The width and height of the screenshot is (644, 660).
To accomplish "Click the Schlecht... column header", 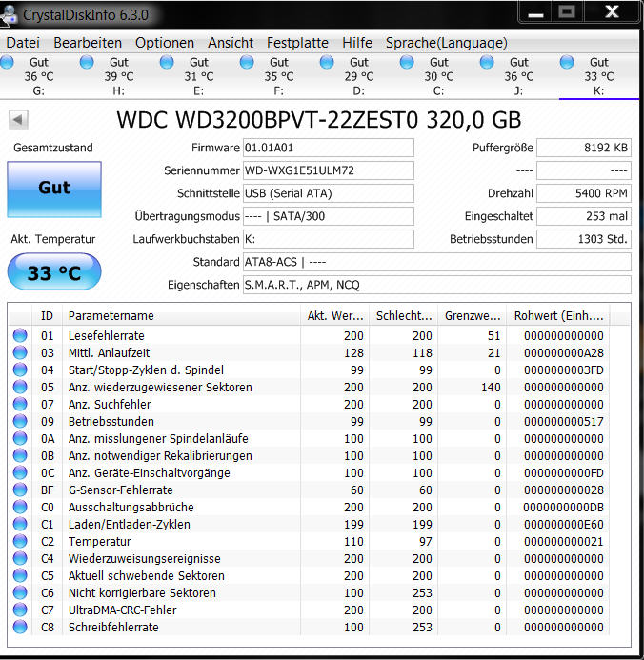I will 404,315.
